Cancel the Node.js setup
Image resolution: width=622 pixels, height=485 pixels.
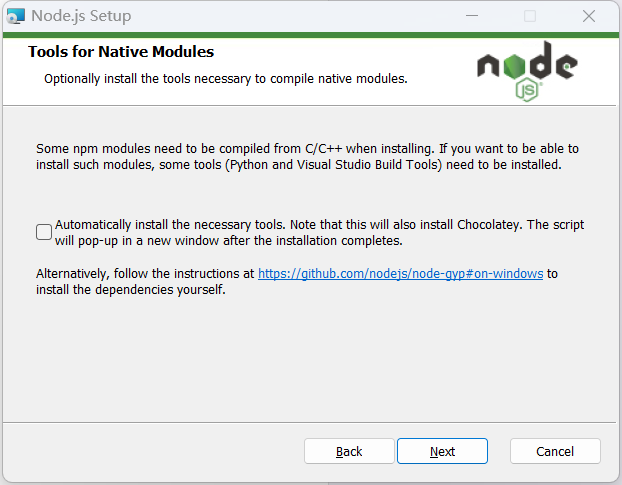tap(555, 451)
